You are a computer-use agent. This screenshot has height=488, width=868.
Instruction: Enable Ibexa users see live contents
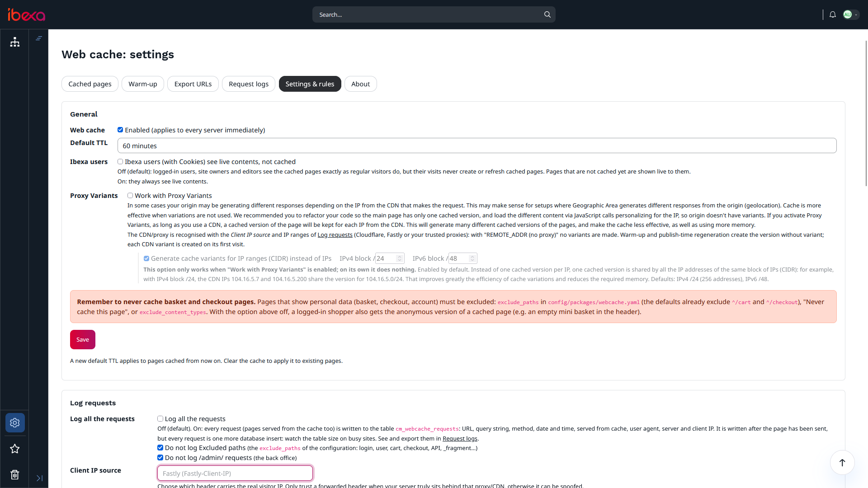pos(120,161)
